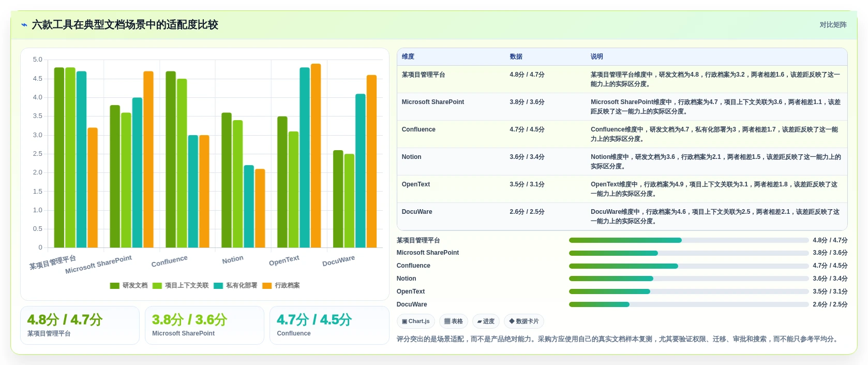
Task: Click the Microsoft SharePoint chart axis label
Action: 98,265
